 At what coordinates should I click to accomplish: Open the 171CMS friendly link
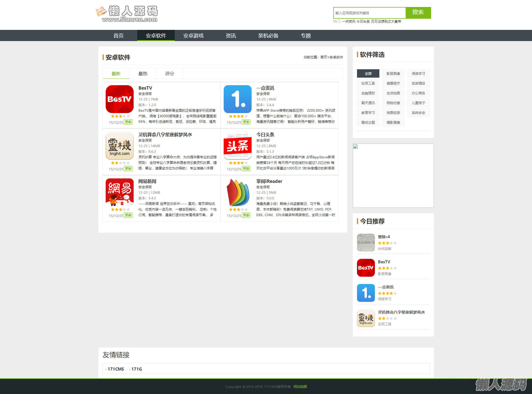(116, 369)
